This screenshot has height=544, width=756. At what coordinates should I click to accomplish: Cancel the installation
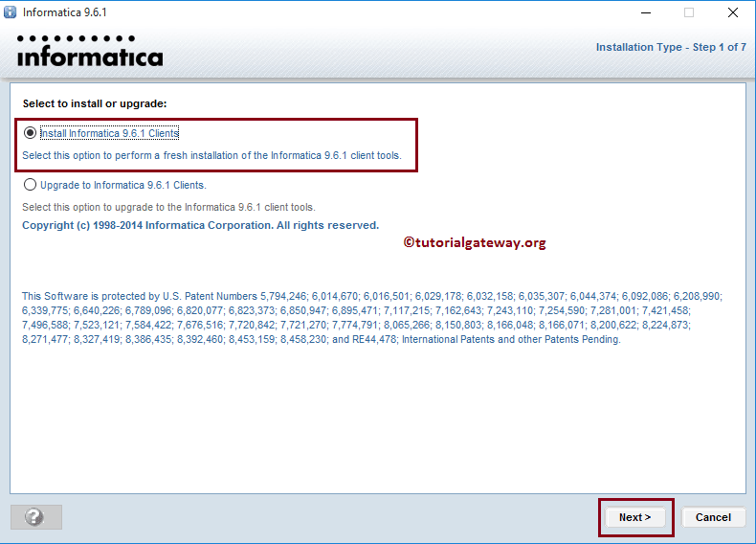tap(713, 517)
